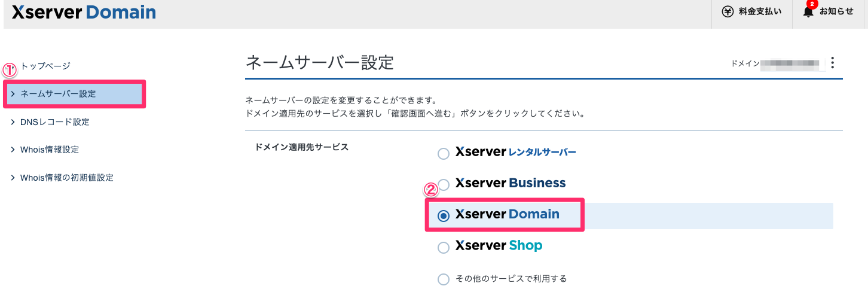The height and width of the screenshot is (295, 868).
Task: Select the Xserver Shop radio button
Action: coord(444,247)
